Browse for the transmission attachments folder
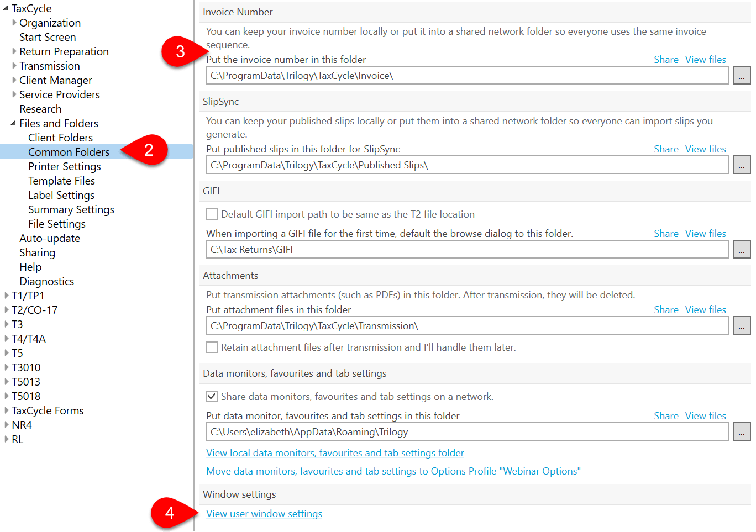756x532 pixels. 742,325
